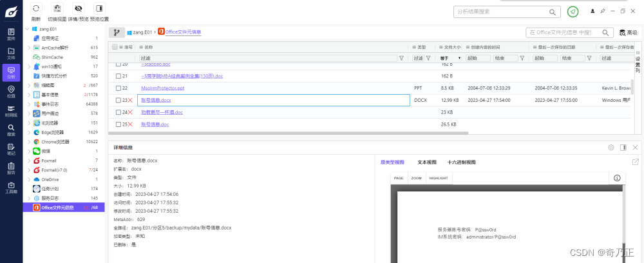The width and height of the screenshot is (644, 263).
Task: Open the 搜索 section in sidebar
Action: (x=11, y=130)
